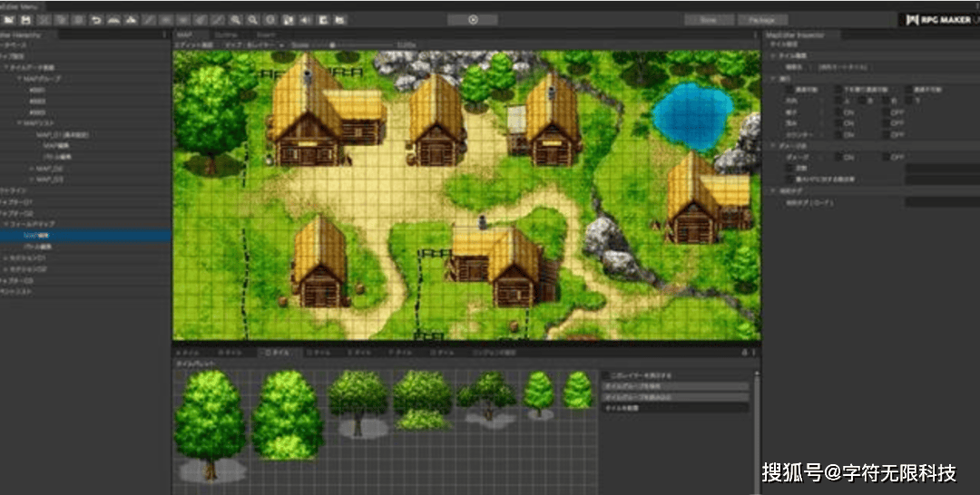Select the highlighted MAP編集 item under フィールドマップ
Image resolution: width=980 pixels, height=495 pixels.
pos(85,236)
